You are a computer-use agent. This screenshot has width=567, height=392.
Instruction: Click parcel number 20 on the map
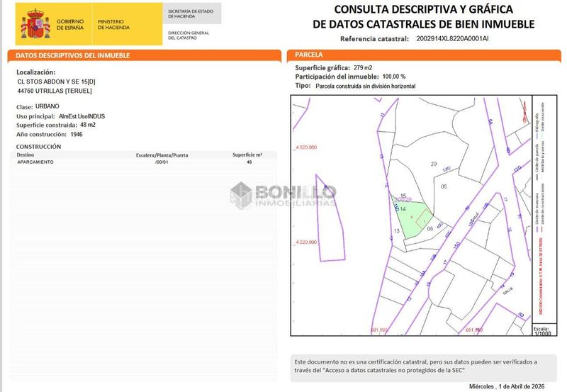pos(434,164)
